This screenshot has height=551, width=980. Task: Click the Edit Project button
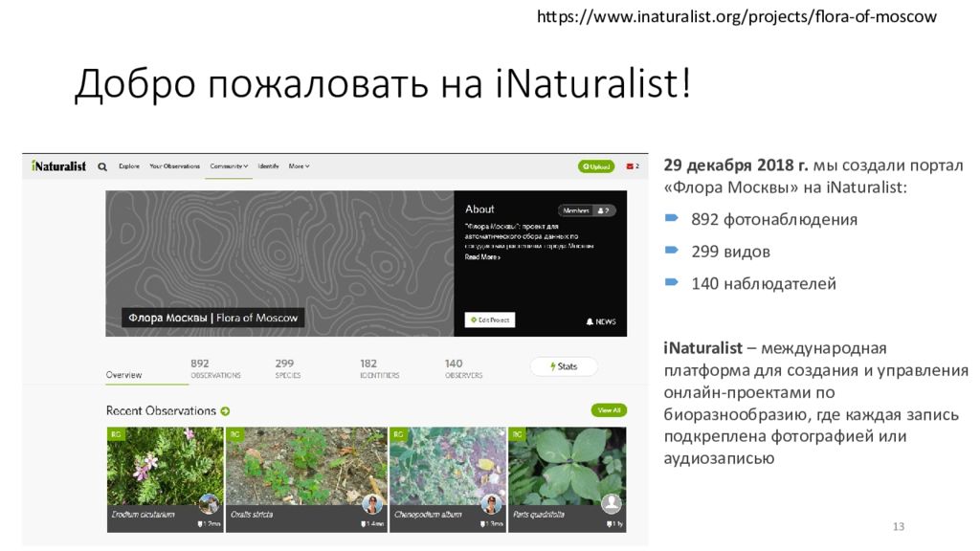pyautogui.click(x=490, y=320)
